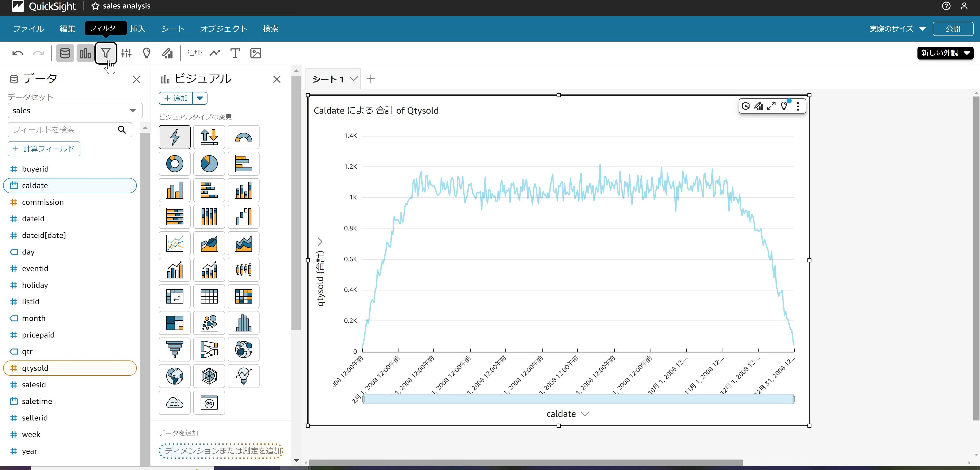The image size is (980, 470).
Task: Open the 編集 menu
Action: 67,29
